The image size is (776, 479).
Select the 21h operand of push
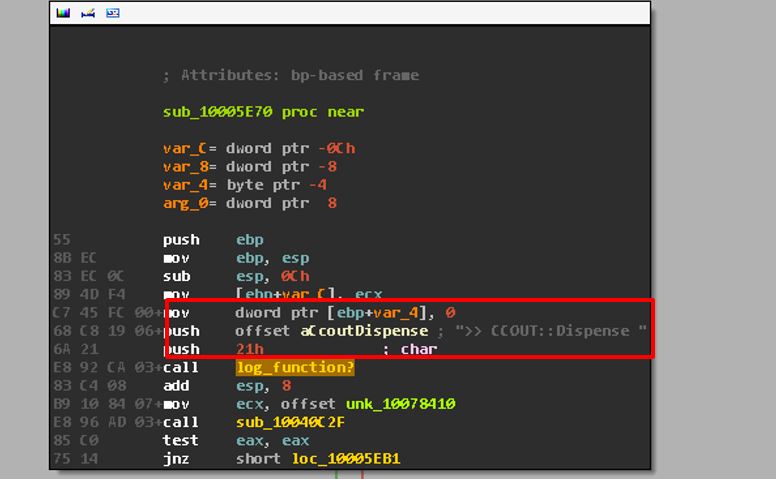point(250,349)
